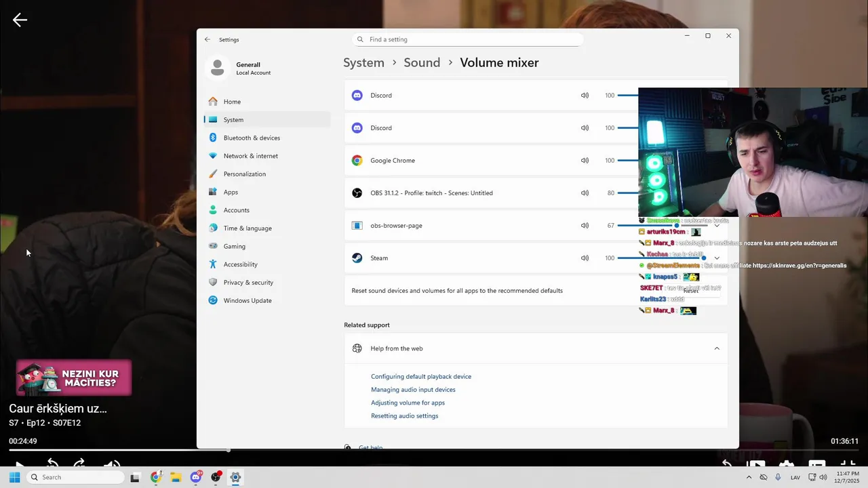Click the obs-browser-page volume value 67
Screen dimensions: 868x488
[610, 226]
